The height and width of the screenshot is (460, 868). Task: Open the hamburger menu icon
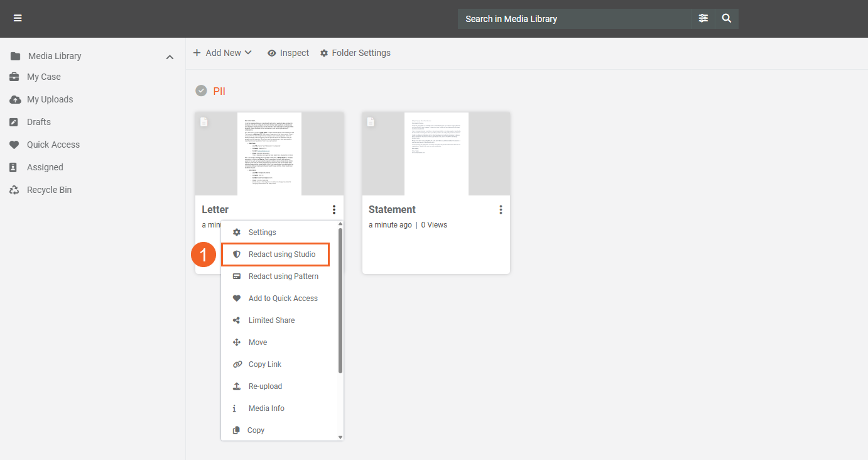coord(18,18)
